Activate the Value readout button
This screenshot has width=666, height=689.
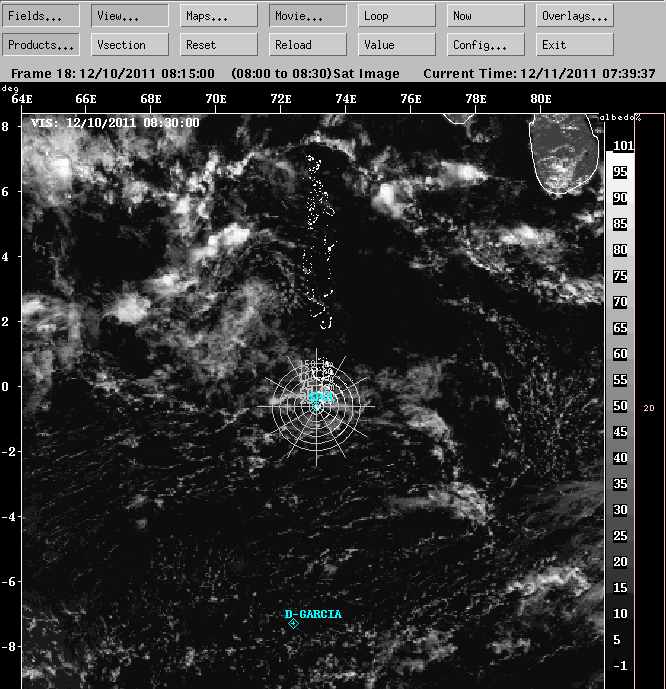[397, 45]
